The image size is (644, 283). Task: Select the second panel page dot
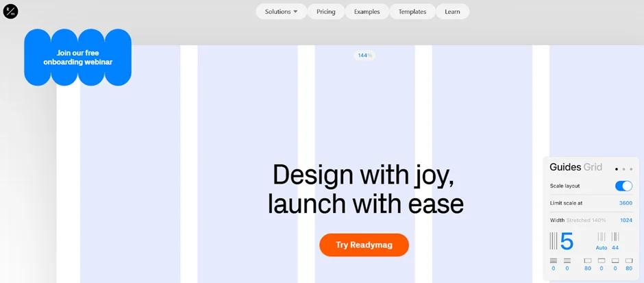pyautogui.click(x=624, y=169)
